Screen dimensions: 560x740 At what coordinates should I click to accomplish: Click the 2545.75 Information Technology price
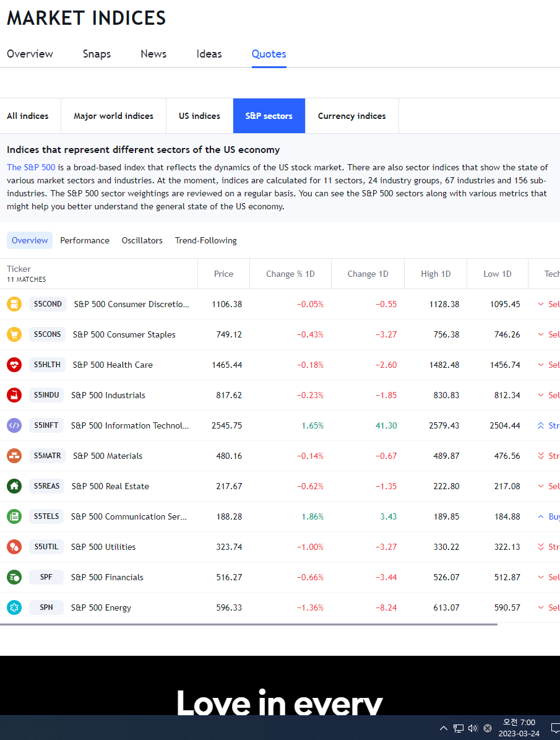point(227,425)
